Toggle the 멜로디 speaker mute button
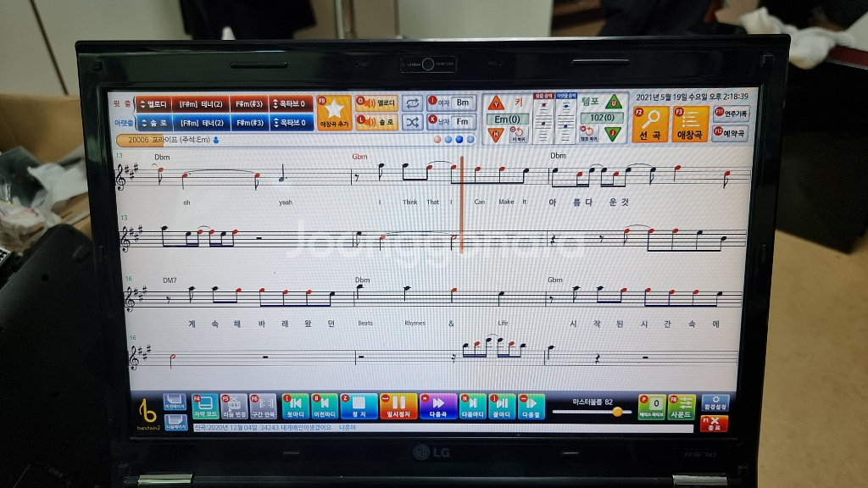Viewport: 868px width, 488px height. pyautogui.click(x=376, y=103)
